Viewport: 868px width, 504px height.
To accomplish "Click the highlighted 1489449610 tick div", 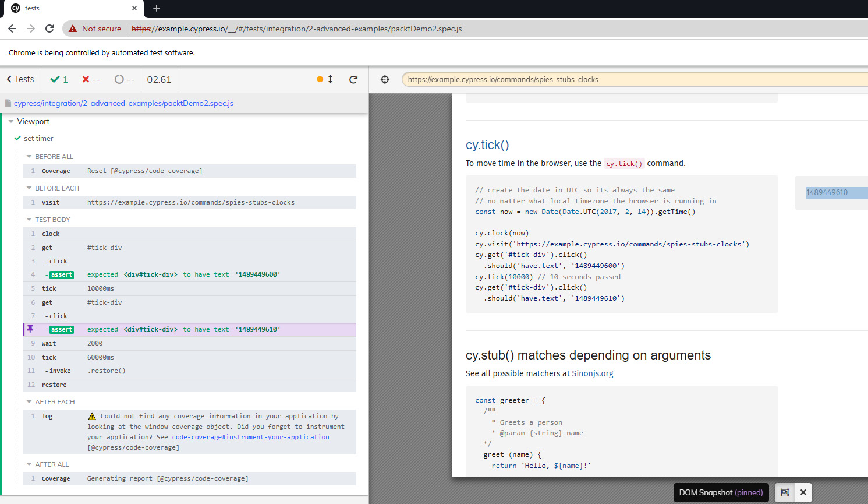I will [x=837, y=192].
